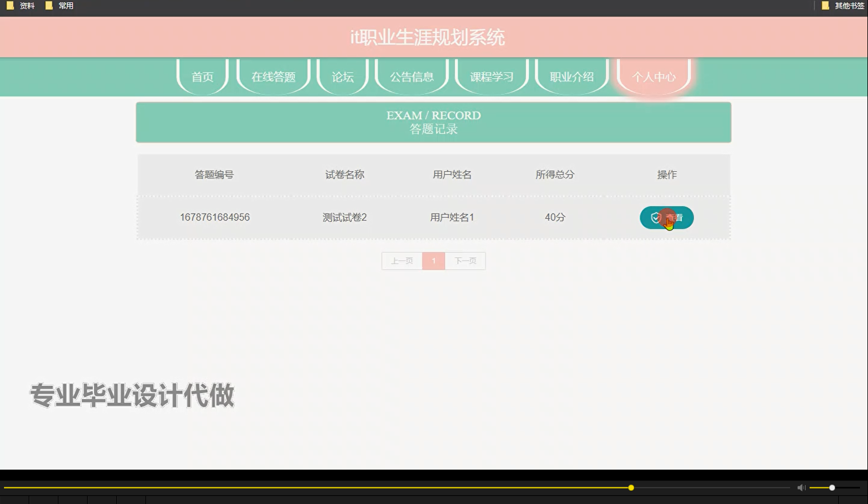Select page number 1 in pagination
This screenshot has width=868, height=504.
(433, 261)
